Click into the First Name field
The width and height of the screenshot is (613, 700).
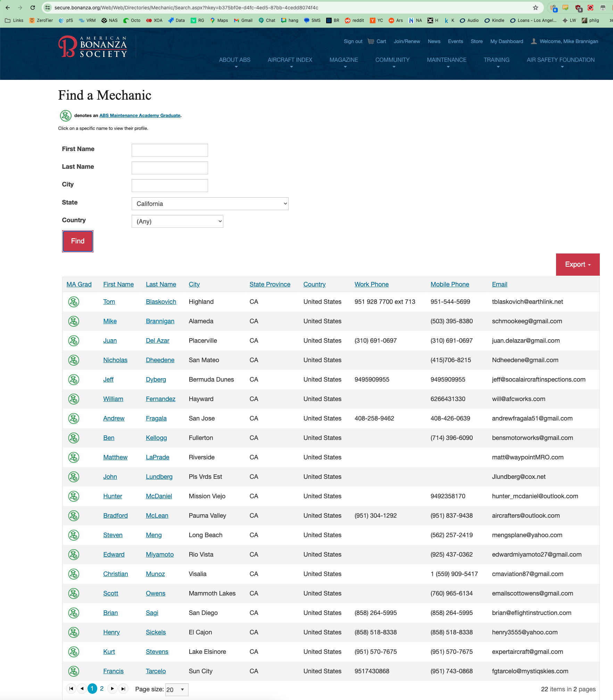tap(169, 150)
